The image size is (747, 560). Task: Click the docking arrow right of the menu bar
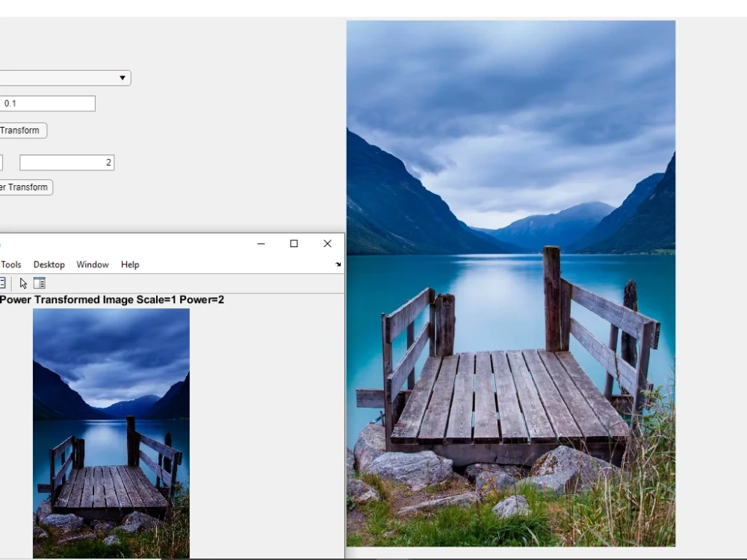[338, 264]
